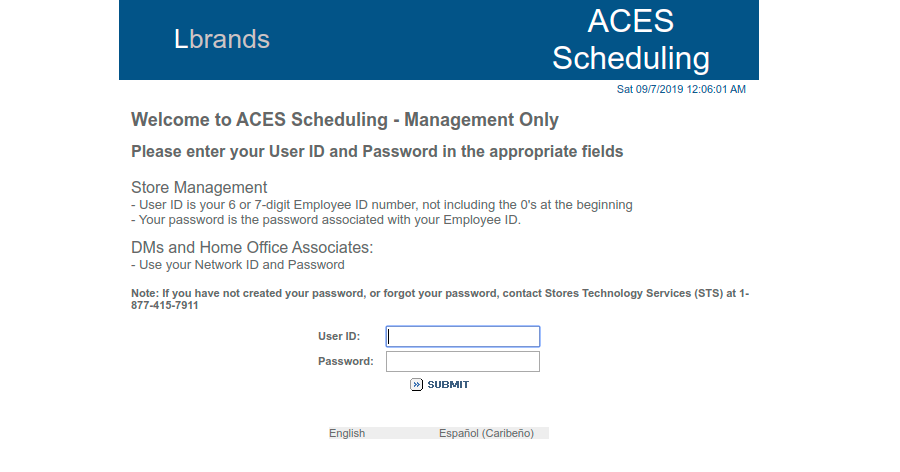
Task: Click into the Password input field
Action: click(x=463, y=361)
